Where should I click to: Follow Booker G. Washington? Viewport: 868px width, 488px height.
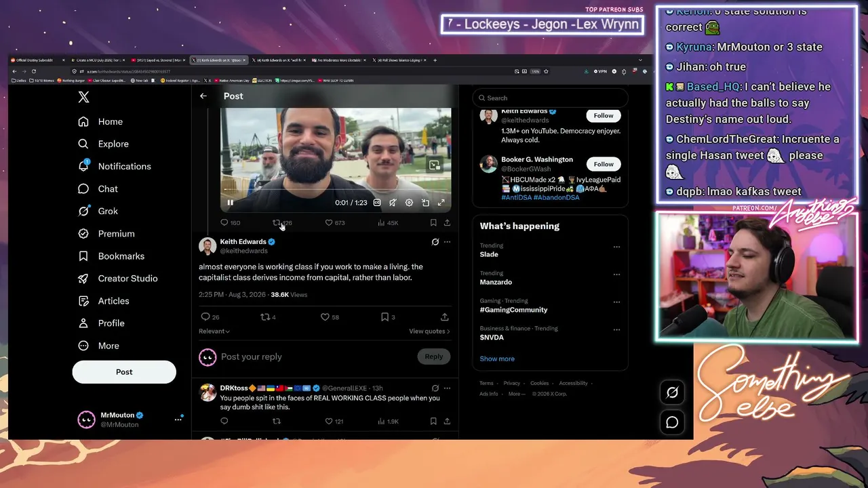pyautogui.click(x=604, y=164)
